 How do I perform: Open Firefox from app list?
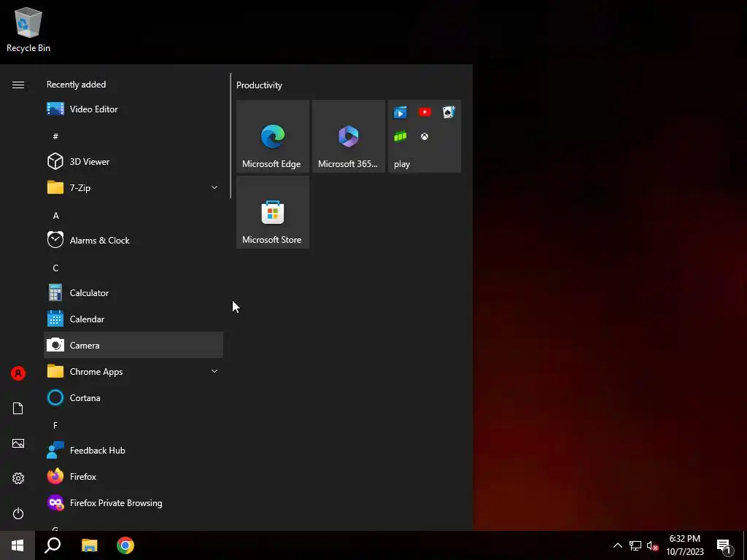tap(133, 476)
